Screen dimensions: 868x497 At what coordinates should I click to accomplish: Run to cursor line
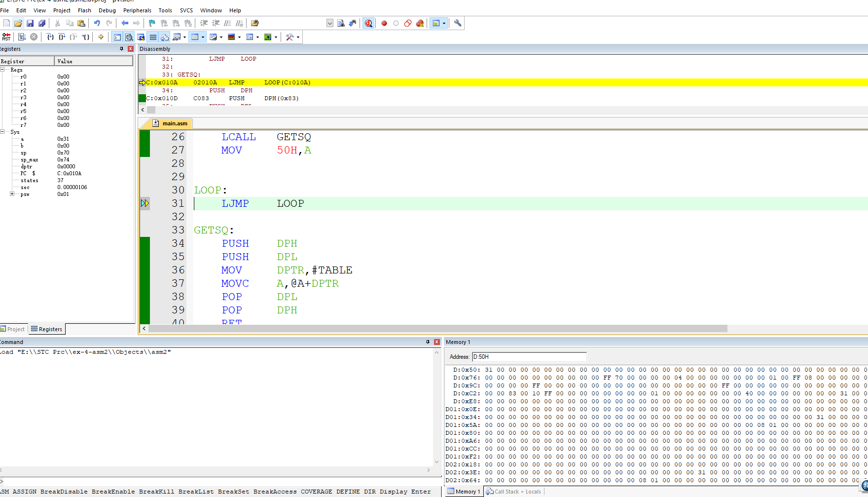point(85,37)
